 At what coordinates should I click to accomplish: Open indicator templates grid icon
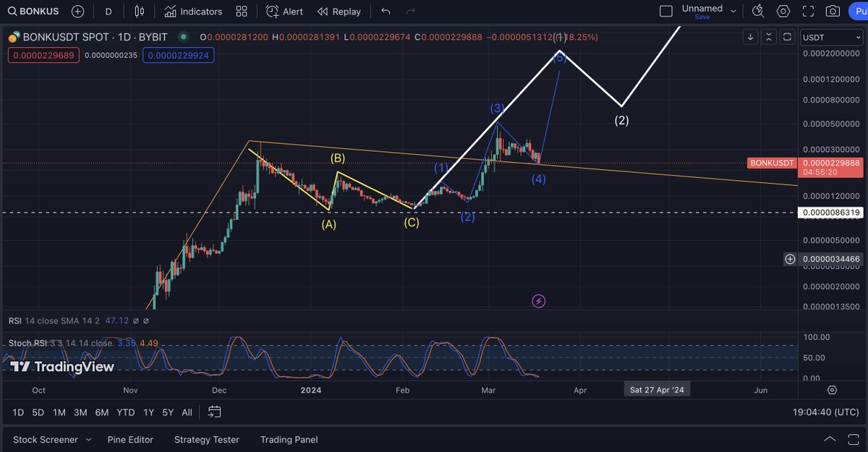pos(242,12)
